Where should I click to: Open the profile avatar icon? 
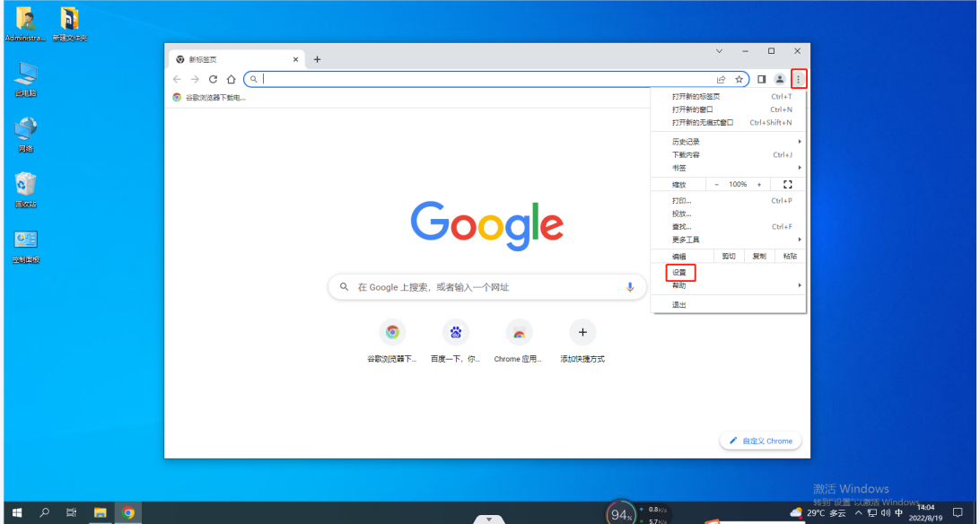click(779, 79)
